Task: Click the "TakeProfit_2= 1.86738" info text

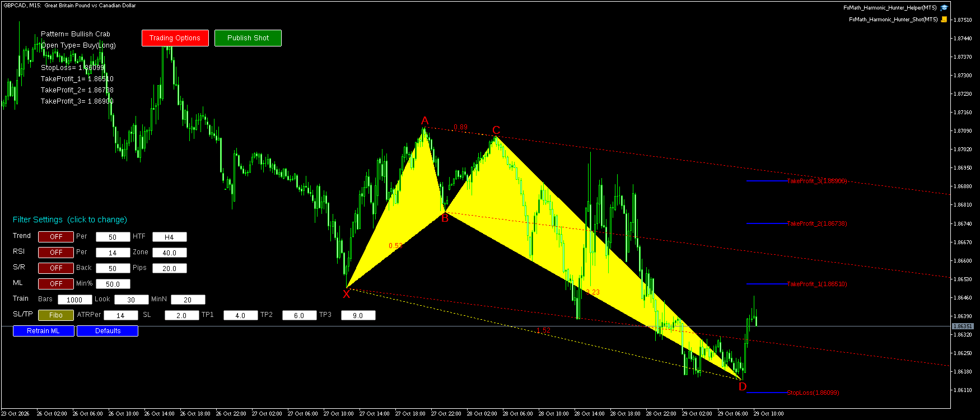Action: pos(77,90)
